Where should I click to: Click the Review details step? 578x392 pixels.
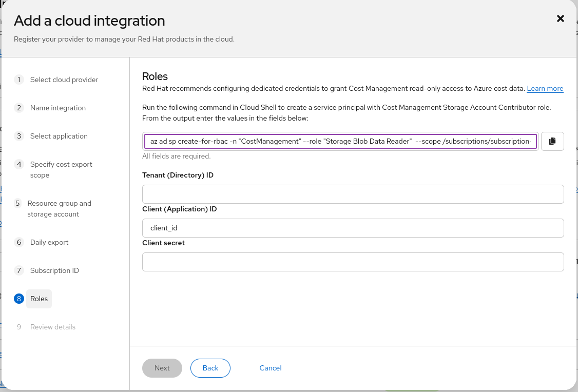52,327
